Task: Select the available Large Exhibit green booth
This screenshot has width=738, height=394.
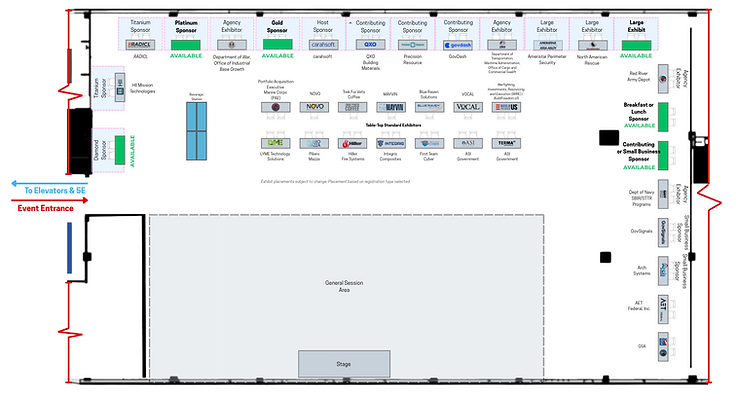Action: pyautogui.click(x=636, y=45)
